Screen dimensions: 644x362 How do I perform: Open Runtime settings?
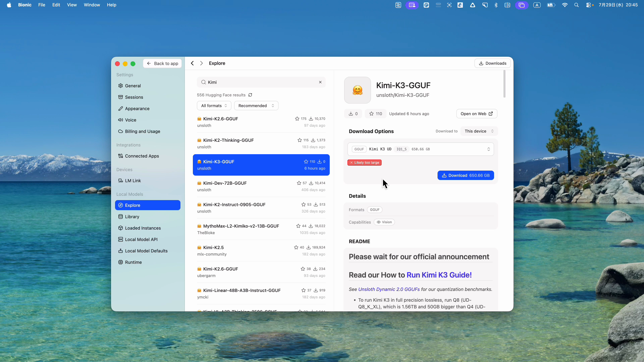[x=148, y=262]
